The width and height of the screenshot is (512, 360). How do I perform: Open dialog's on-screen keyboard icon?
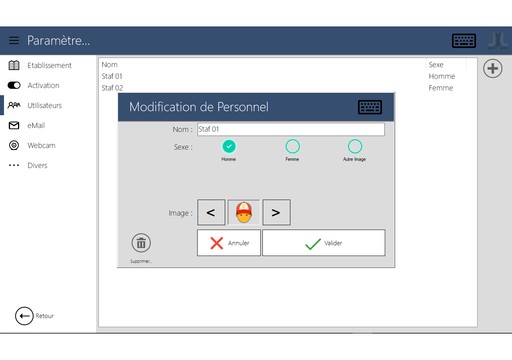pos(370,107)
